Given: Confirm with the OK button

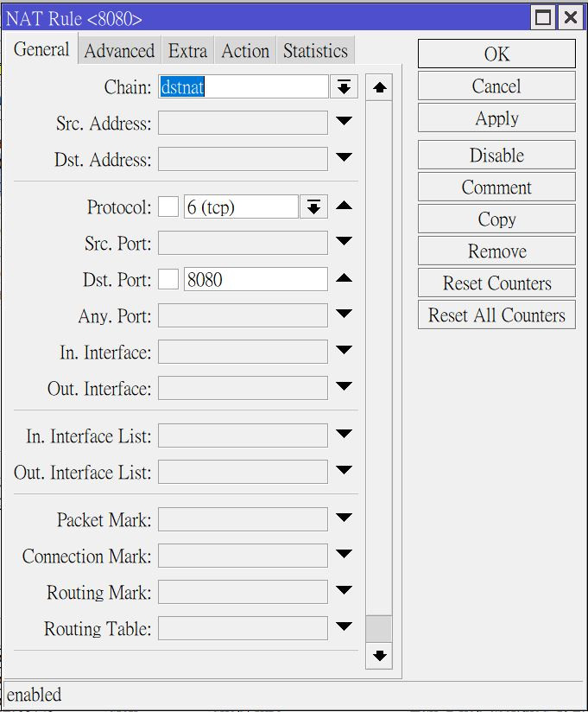Looking at the screenshot, I should coord(496,54).
